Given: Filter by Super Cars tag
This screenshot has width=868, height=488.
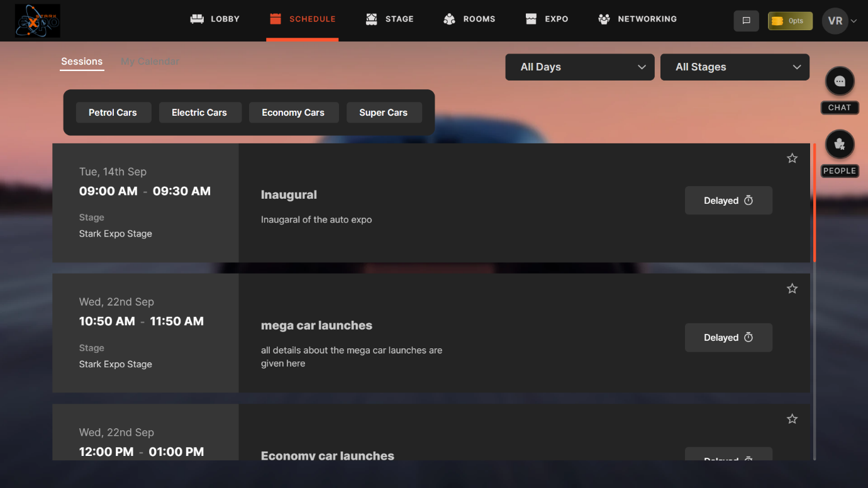Looking at the screenshot, I should click(x=384, y=113).
